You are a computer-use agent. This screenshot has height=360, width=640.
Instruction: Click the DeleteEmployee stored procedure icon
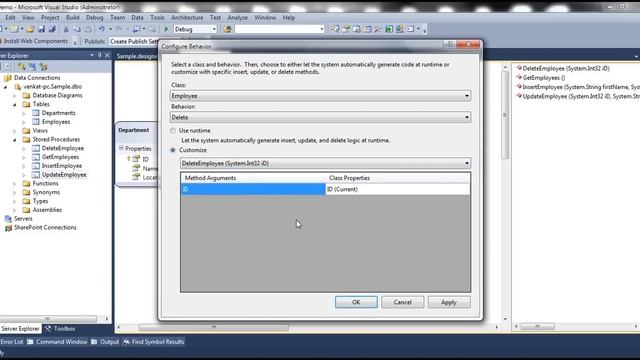coord(36,149)
